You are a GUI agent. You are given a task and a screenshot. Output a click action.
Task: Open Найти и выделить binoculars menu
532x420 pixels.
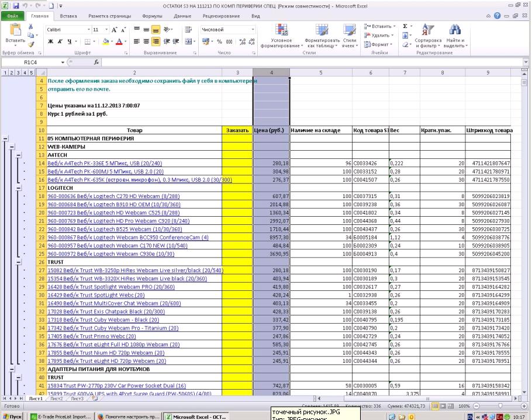pyautogui.click(x=455, y=36)
